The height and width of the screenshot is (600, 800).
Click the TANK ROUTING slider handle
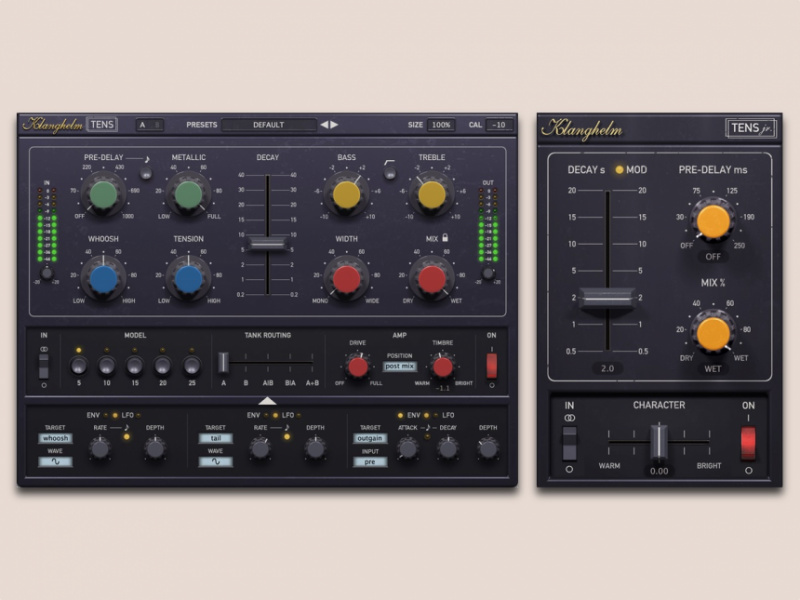pos(223,363)
